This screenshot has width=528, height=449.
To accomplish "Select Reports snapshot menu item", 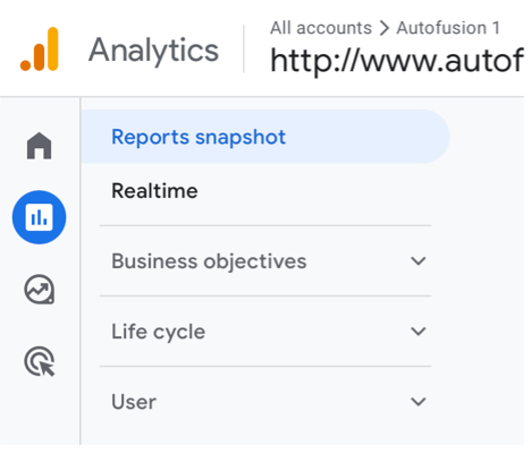I will 198,137.
